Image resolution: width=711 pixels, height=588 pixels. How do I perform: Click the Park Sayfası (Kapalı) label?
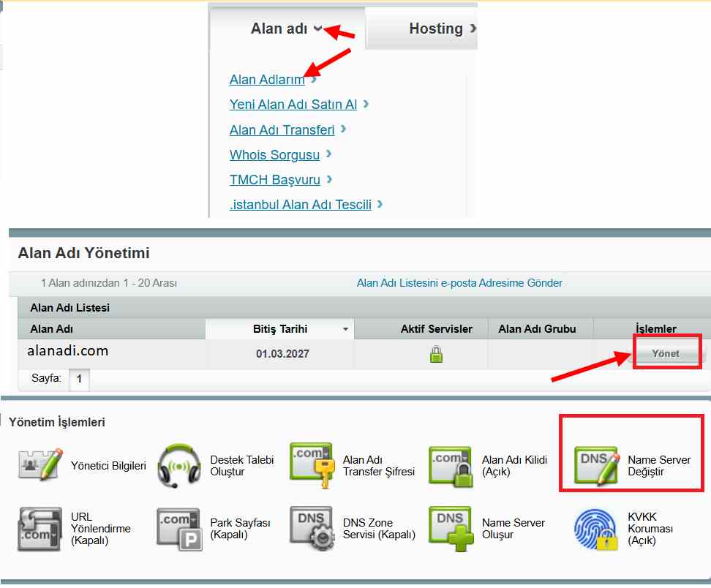pyautogui.click(x=240, y=529)
